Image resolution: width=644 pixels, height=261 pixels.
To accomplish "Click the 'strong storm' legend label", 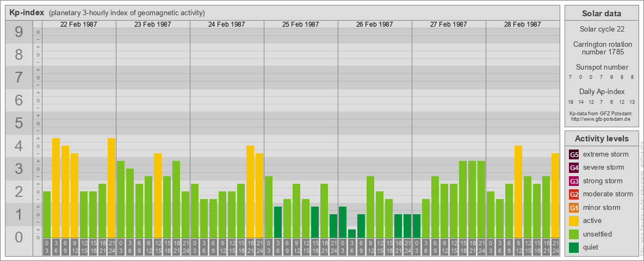I will 603,181.
